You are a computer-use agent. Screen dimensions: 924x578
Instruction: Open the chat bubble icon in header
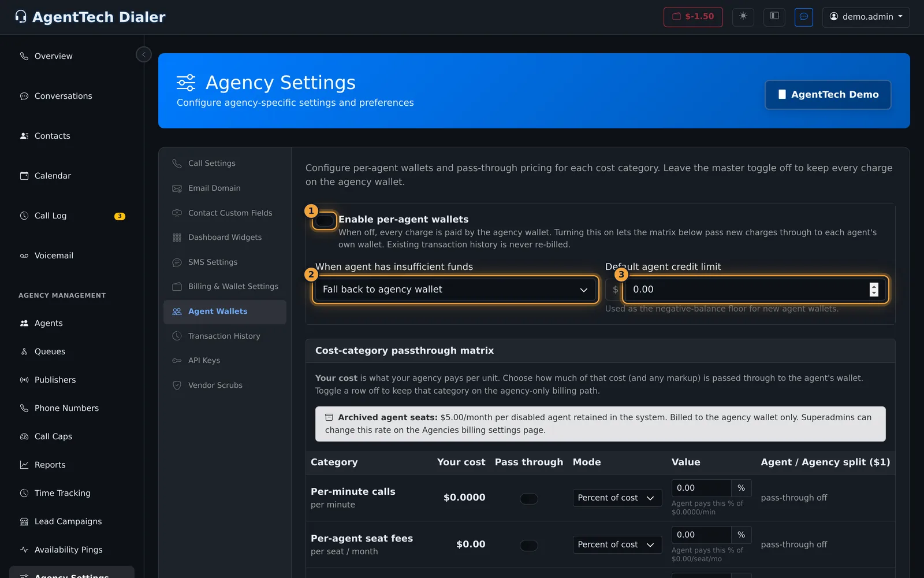pyautogui.click(x=804, y=17)
